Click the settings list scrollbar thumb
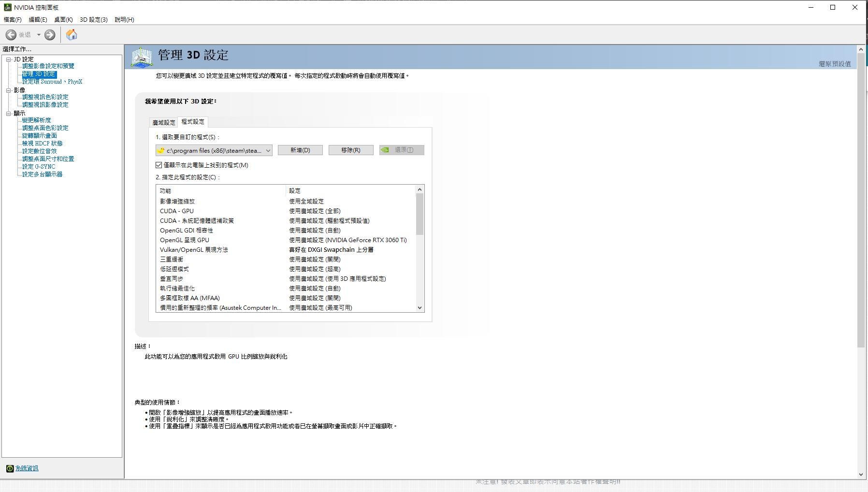 point(420,214)
